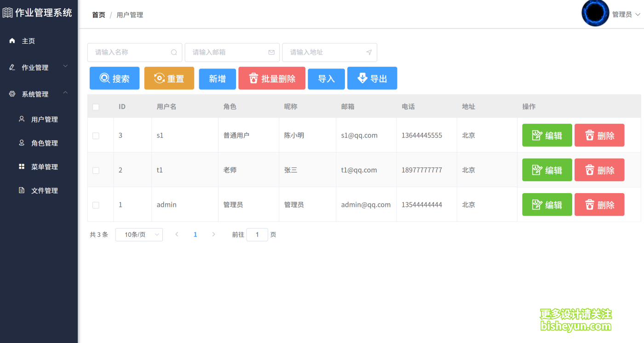Edit user admin with the 编辑 button
This screenshot has height=343, width=644.
coord(547,205)
